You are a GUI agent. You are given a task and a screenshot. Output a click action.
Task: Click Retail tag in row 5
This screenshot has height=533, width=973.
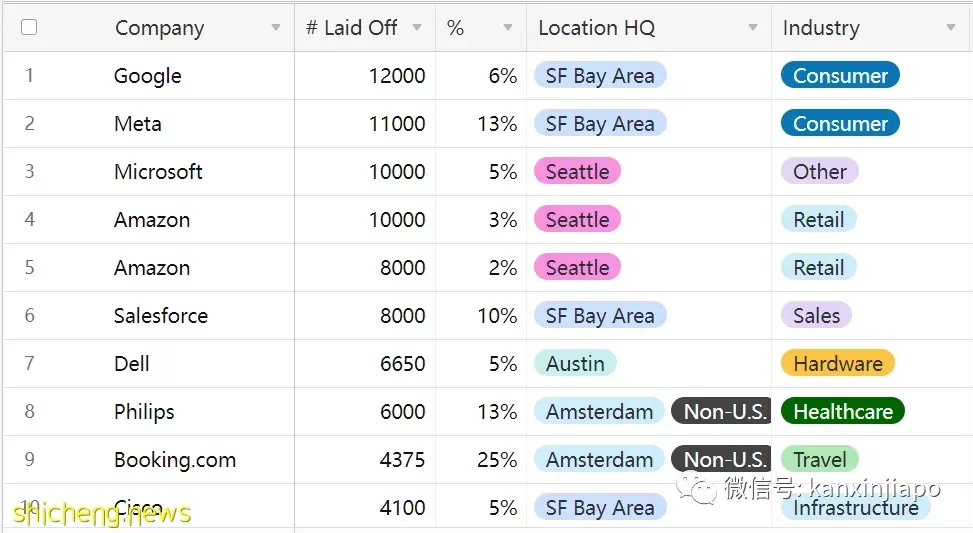point(818,267)
